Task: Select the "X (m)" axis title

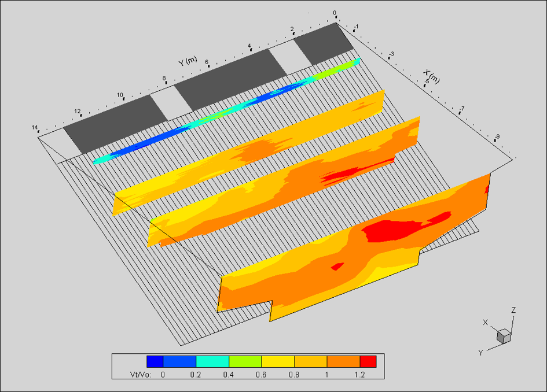Action: (432, 76)
